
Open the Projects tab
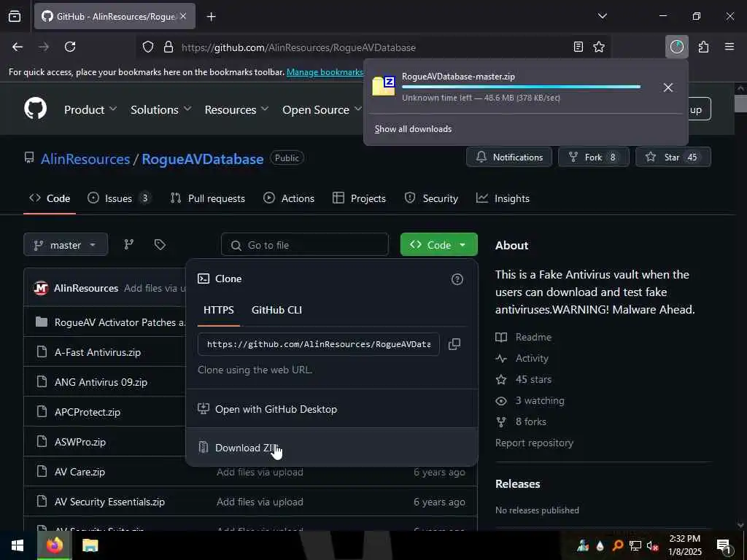pos(359,198)
